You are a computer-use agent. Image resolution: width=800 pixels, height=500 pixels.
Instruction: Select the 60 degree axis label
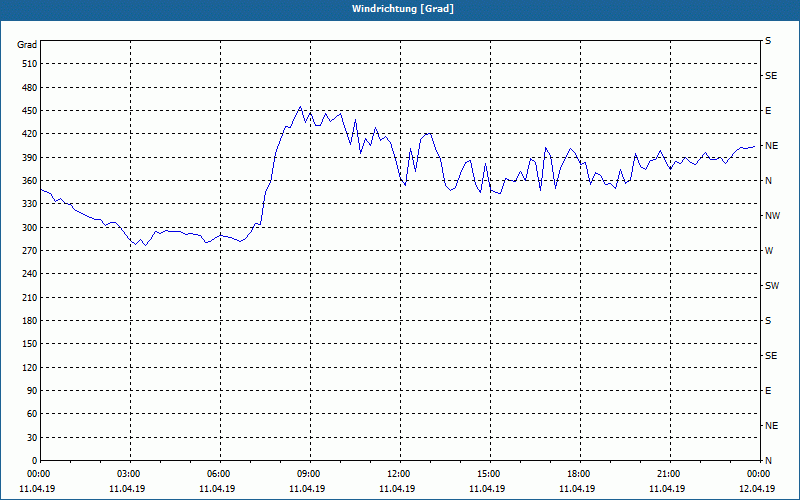click(x=32, y=414)
